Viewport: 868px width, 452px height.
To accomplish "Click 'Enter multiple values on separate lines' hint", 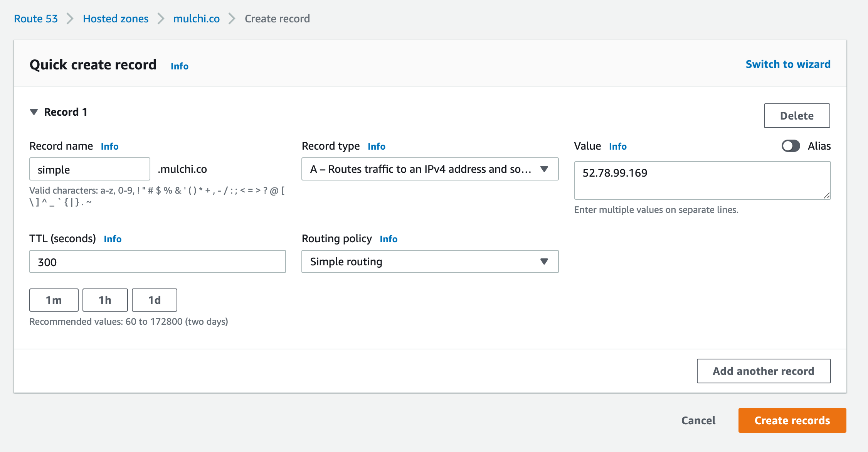I will [656, 210].
